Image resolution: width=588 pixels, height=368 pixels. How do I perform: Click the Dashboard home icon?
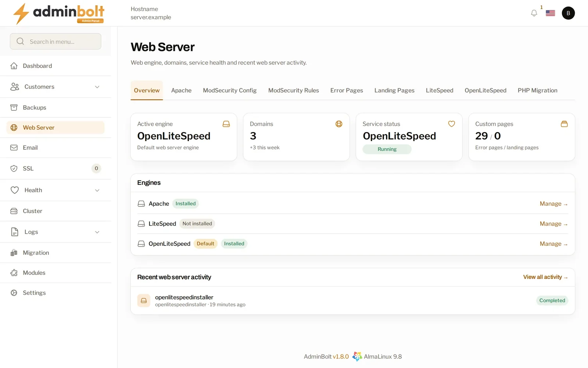[x=14, y=66]
